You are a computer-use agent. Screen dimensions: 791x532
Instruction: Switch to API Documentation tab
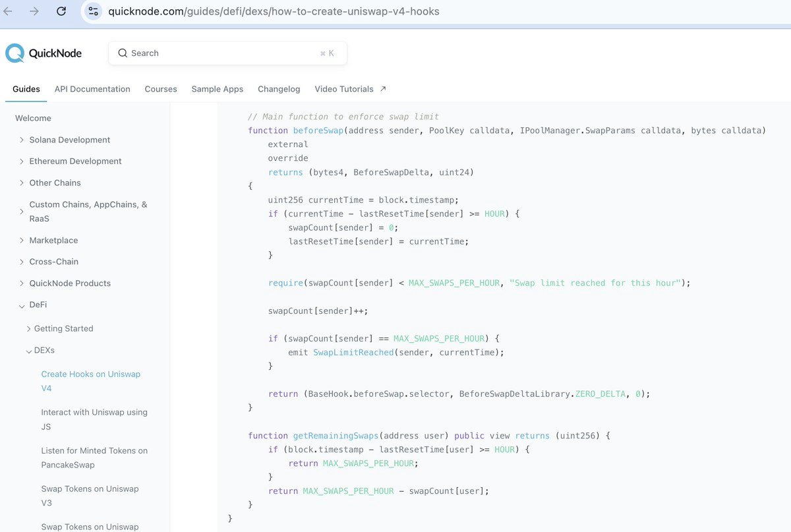[x=92, y=89]
